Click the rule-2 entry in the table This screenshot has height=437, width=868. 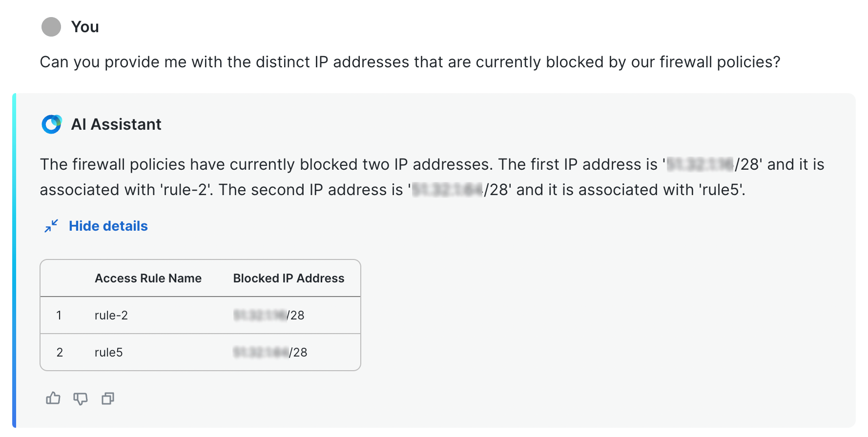tap(111, 315)
